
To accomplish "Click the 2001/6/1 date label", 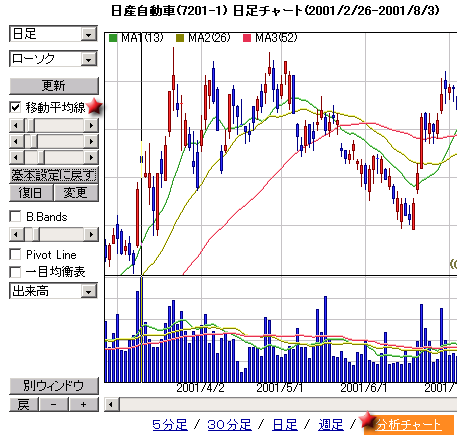I will 363,388.
